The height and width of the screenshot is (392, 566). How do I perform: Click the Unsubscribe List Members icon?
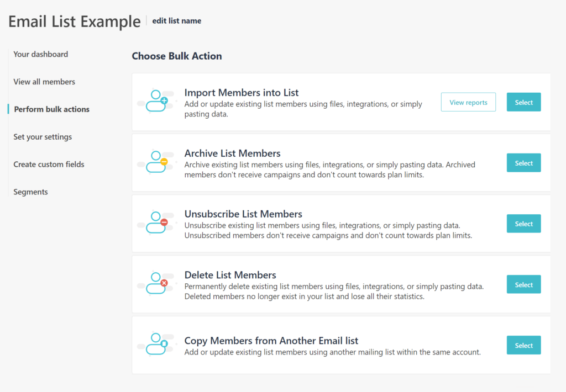click(156, 223)
